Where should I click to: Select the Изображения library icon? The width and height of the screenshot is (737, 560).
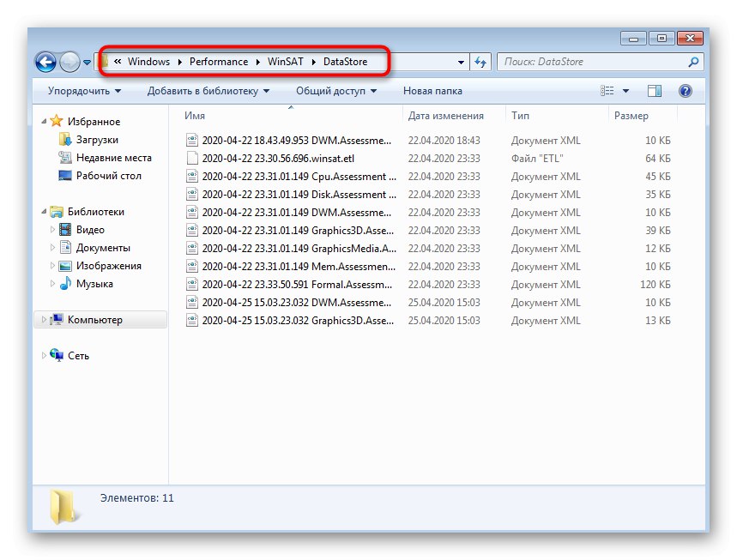[x=65, y=266]
